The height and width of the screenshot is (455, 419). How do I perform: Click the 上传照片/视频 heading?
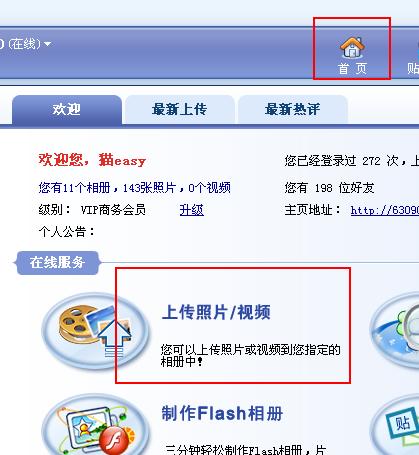[216, 312]
